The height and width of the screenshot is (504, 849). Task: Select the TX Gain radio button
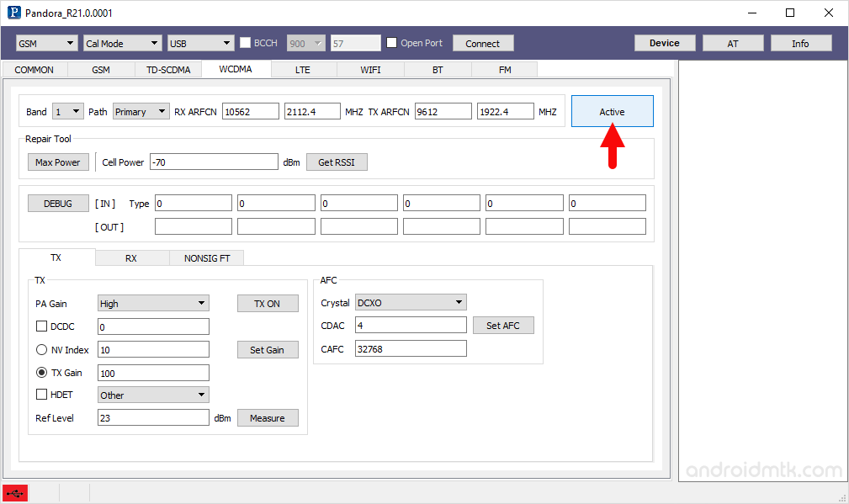[41, 373]
